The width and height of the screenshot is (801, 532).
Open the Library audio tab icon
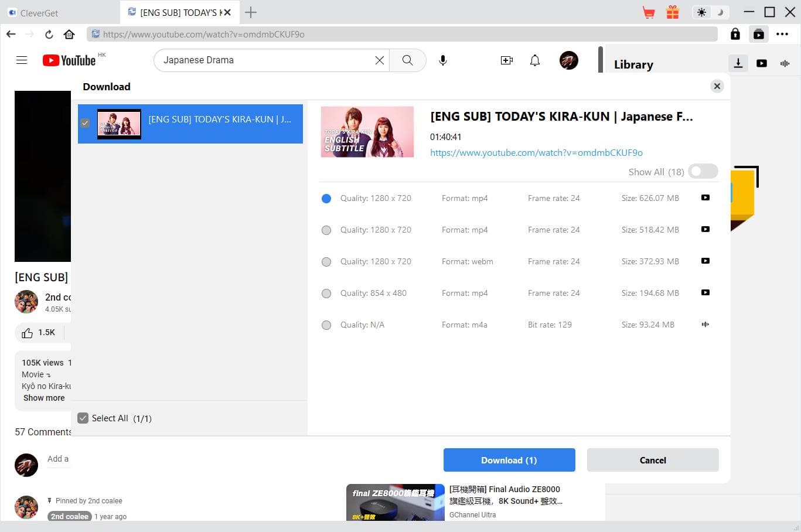785,63
